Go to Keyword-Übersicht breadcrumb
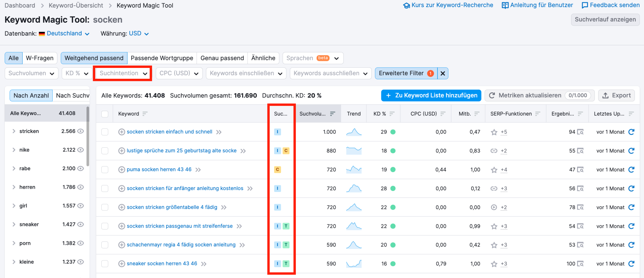The image size is (644, 278). click(76, 5)
